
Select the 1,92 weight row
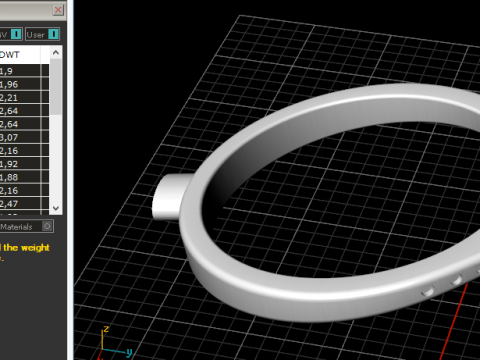[x=24, y=164]
